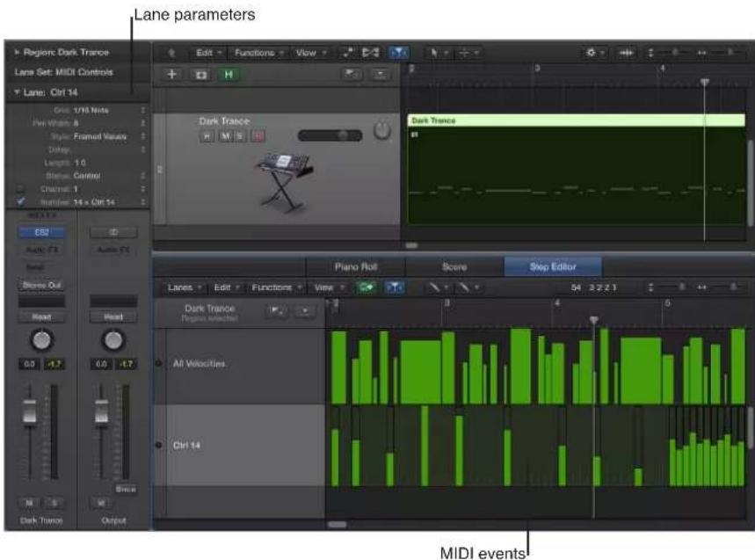This screenshot has width=755, height=560.
Task: Click the Output channel strip pan knob
Action: (x=113, y=340)
